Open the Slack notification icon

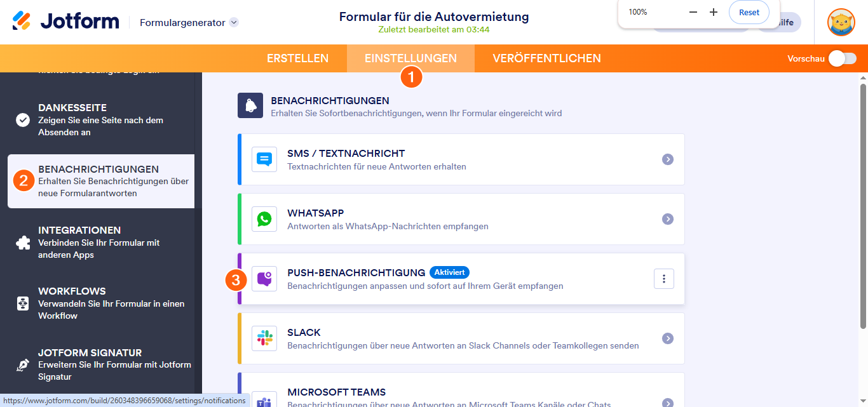[x=264, y=338]
